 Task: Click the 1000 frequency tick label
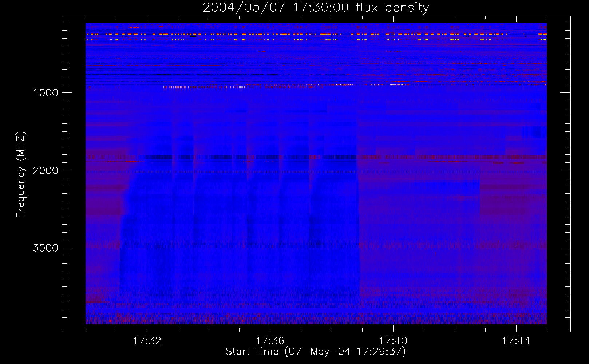[46, 93]
